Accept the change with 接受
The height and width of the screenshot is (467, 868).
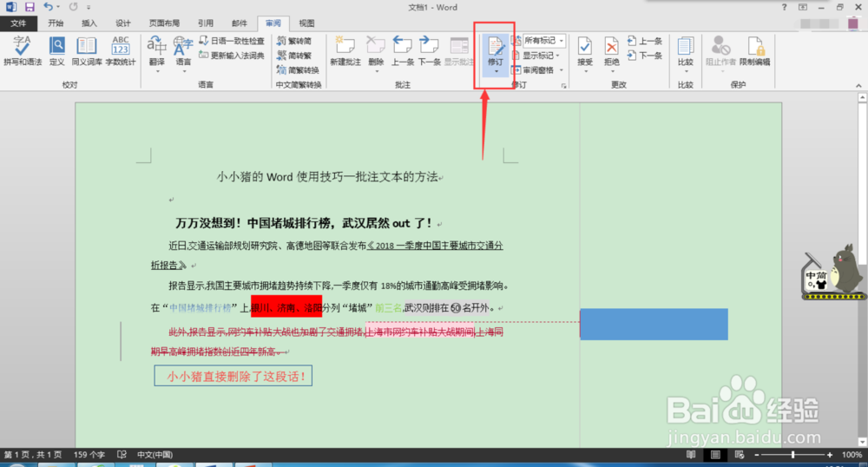585,50
